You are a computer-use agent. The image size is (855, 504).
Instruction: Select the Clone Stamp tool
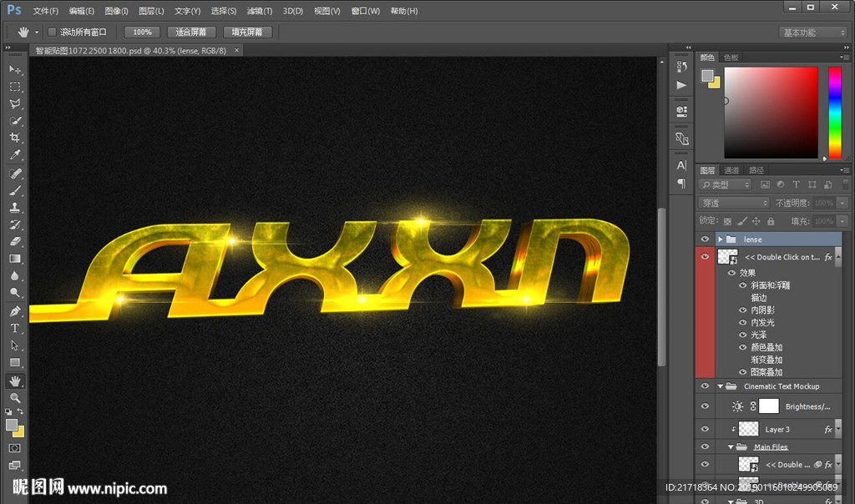tap(15, 208)
